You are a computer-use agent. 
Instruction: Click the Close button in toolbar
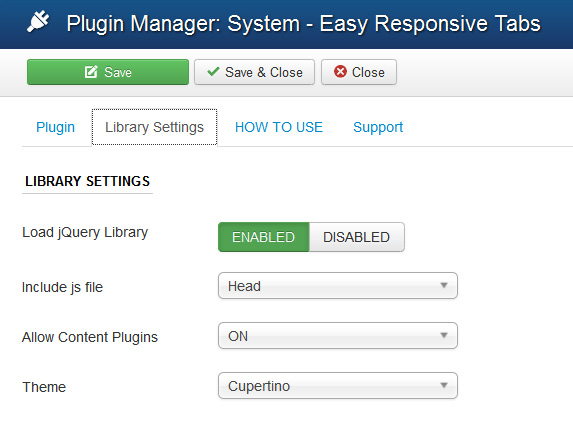[359, 72]
